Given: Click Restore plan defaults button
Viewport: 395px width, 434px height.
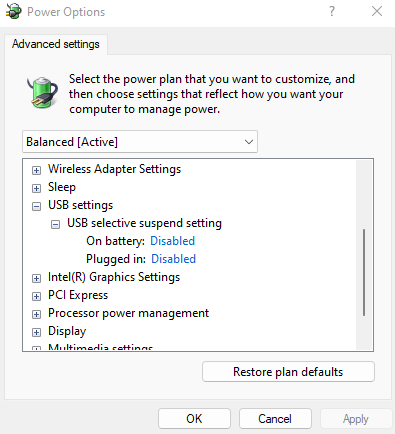Looking at the screenshot, I should click(x=288, y=372).
